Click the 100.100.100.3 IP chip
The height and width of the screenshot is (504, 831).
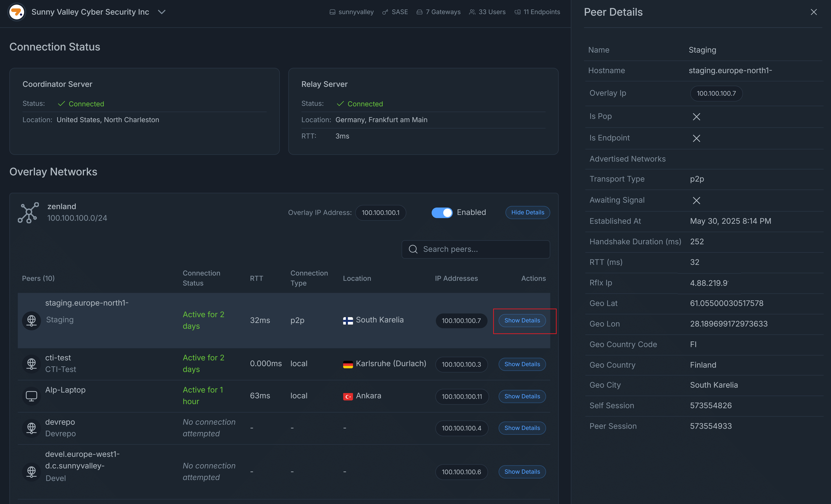click(x=461, y=364)
